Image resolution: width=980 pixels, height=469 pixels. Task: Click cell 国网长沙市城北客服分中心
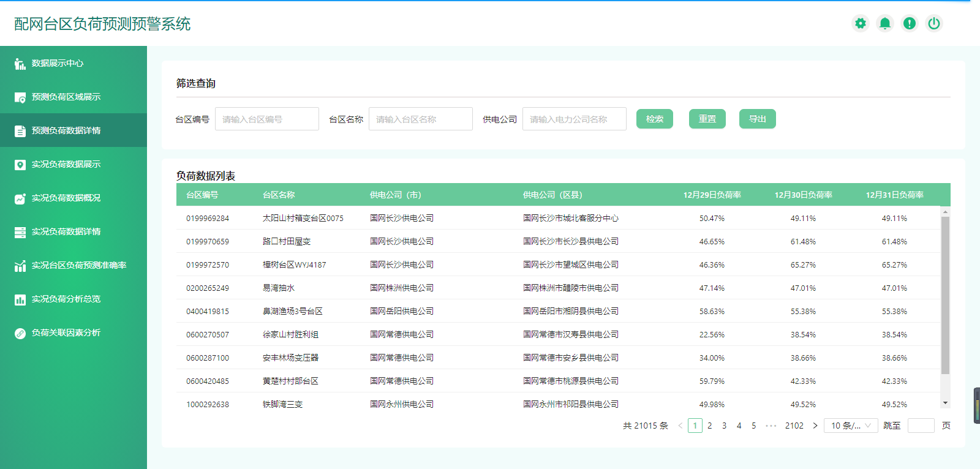tap(571, 218)
